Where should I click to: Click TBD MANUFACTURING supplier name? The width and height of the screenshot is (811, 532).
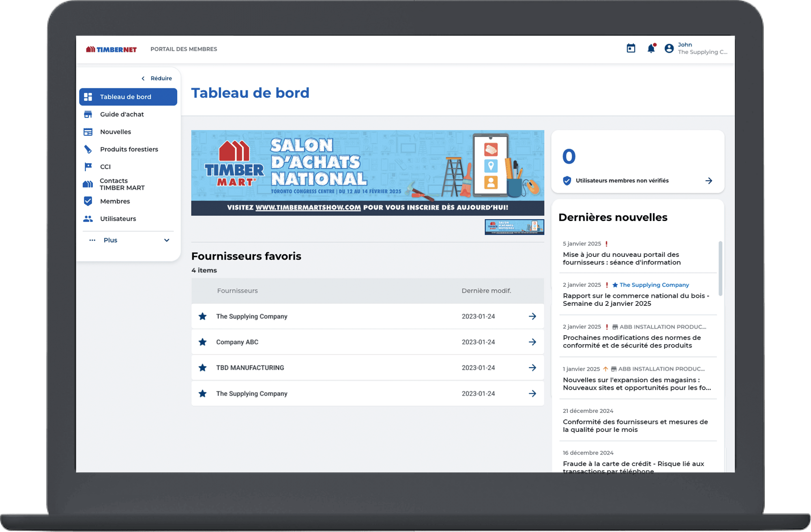pos(250,368)
